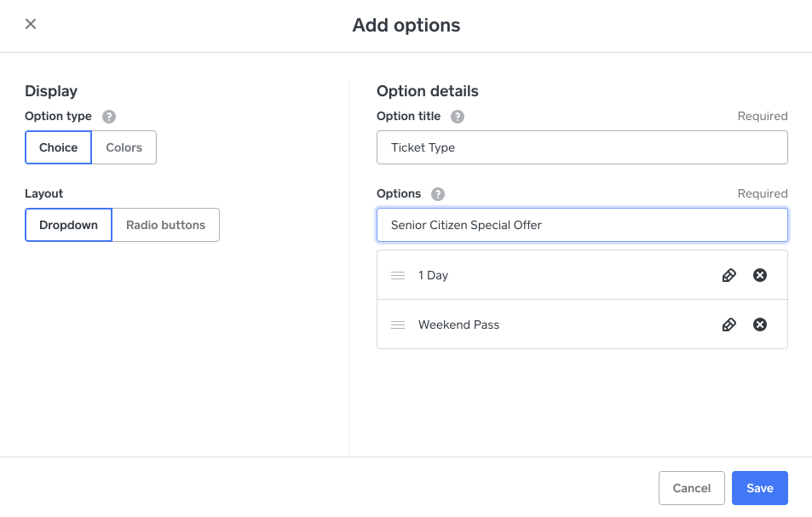Switch layout to Radio buttons
This screenshot has height=517, width=812.
point(165,224)
